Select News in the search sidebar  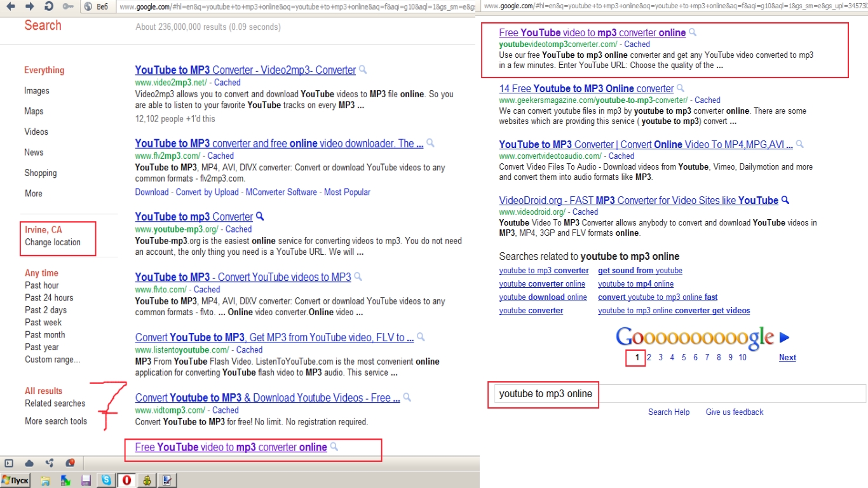(x=34, y=152)
